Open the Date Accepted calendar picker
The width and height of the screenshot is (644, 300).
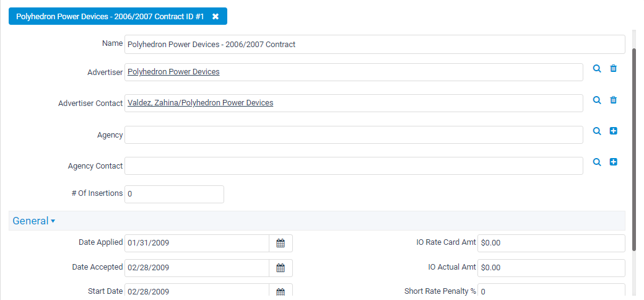click(x=281, y=268)
